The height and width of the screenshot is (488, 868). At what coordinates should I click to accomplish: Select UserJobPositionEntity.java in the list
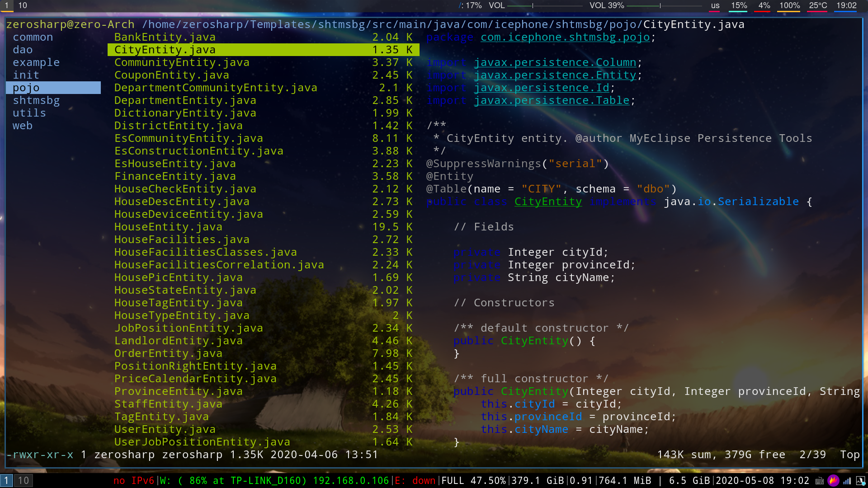click(x=202, y=442)
